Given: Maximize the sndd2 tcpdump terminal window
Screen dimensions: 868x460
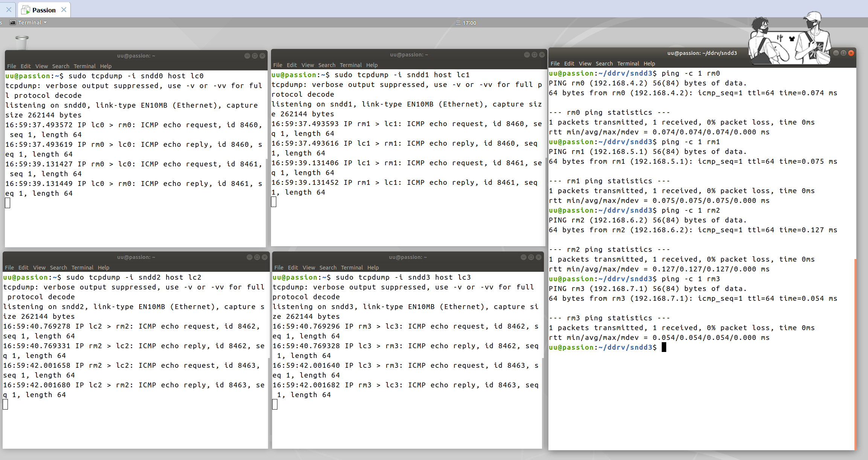Looking at the screenshot, I should [x=257, y=257].
